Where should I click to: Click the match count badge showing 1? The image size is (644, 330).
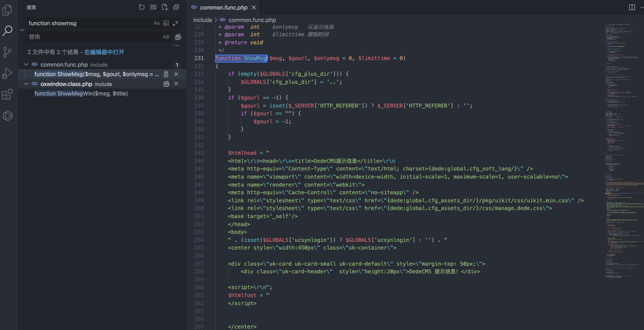click(x=177, y=65)
